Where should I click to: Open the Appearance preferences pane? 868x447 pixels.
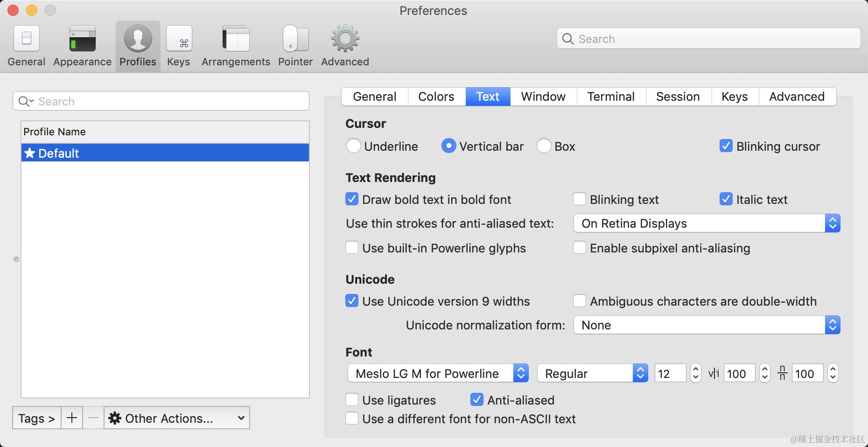pyautogui.click(x=82, y=44)
